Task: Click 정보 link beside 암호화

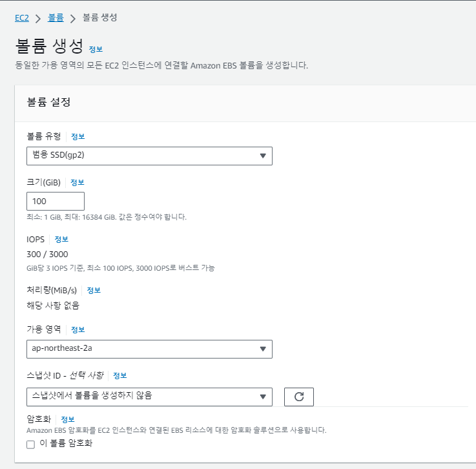Action: (x=68, y=419)
